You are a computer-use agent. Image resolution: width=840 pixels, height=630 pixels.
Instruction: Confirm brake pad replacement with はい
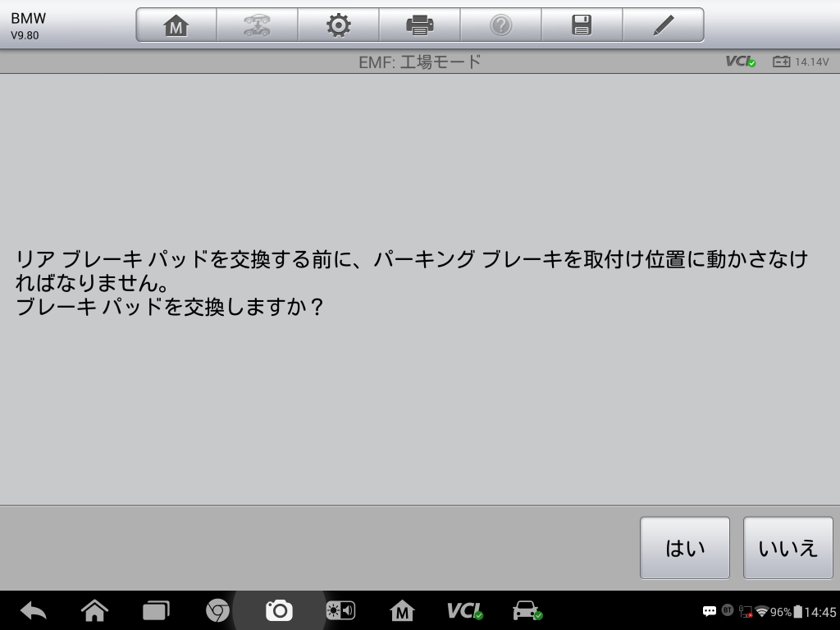685,547
